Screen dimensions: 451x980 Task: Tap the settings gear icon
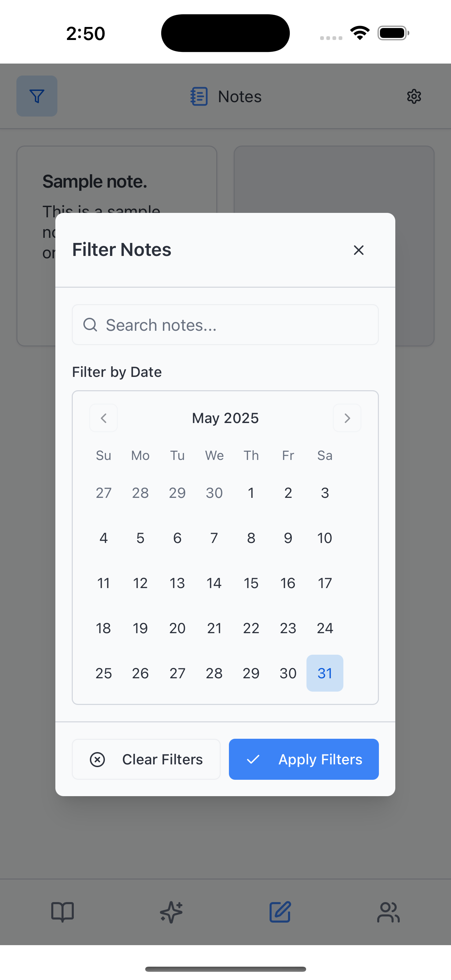coord(414,96)
